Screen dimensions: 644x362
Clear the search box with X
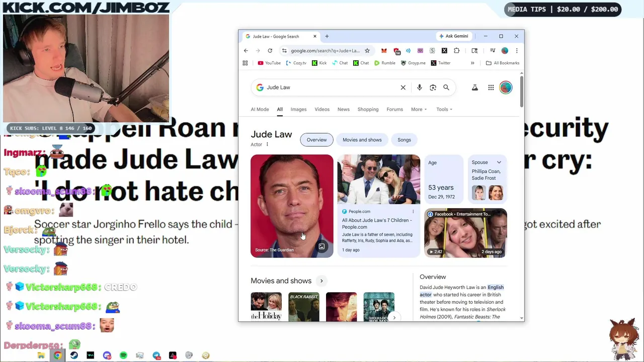point(403,87)
